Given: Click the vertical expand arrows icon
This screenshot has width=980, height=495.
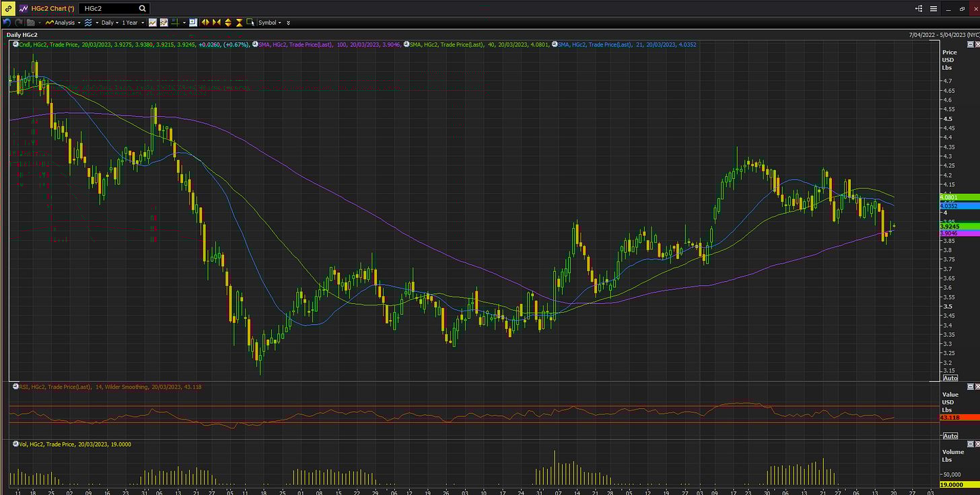Looking at the screenshot, I should click(228, 22).
